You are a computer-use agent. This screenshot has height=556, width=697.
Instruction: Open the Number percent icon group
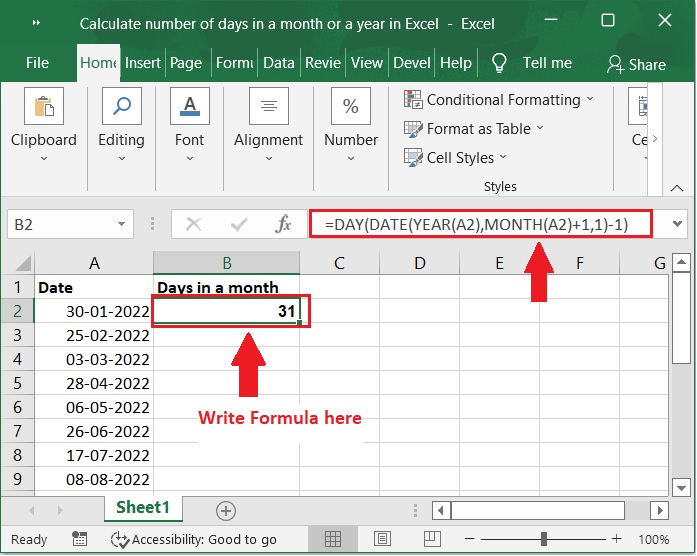(x=351, y=107)
